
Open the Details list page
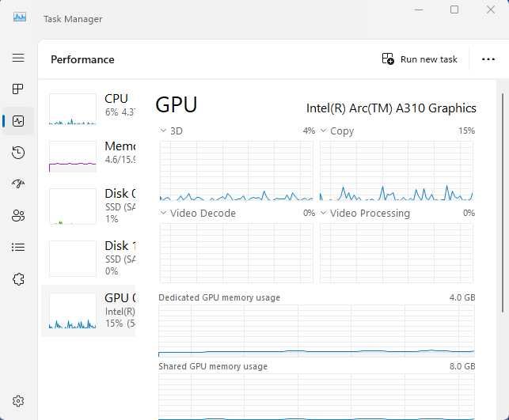tap(18, 247)
